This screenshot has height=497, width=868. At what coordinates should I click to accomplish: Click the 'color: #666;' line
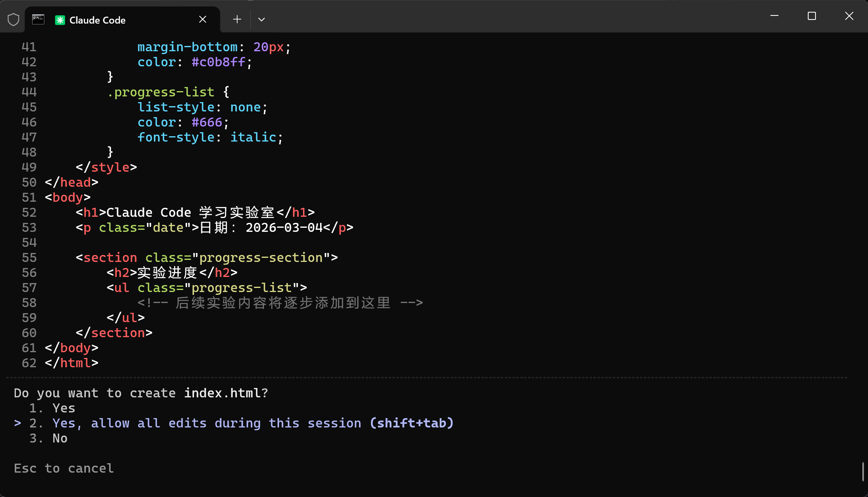point(183,122)
